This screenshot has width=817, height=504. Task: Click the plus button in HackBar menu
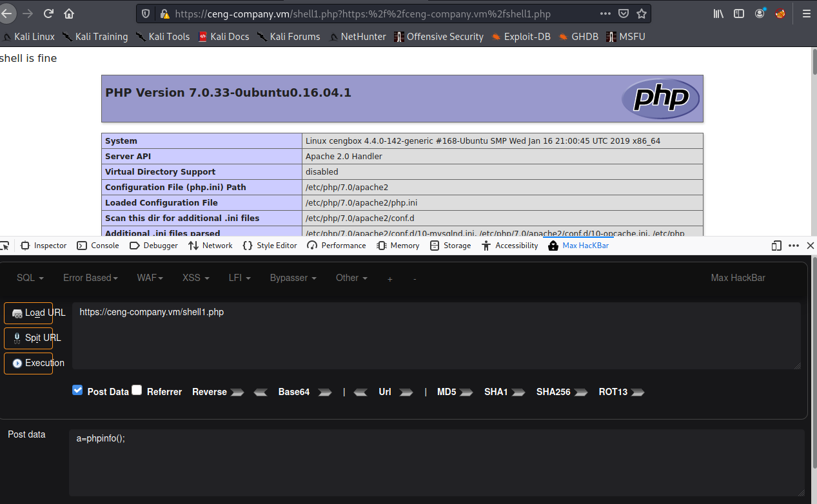(389, 278)
